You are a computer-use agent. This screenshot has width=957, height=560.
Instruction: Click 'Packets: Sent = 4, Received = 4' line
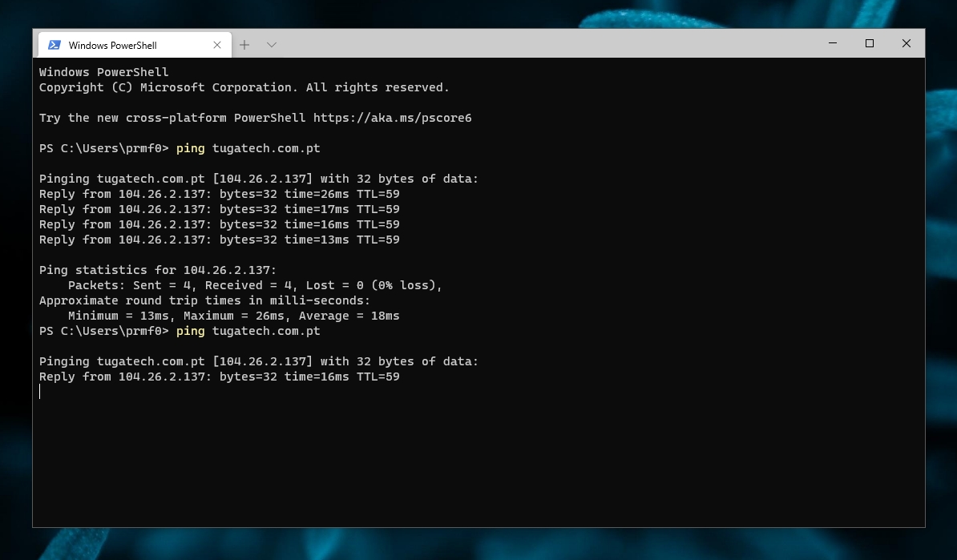tap(255, 285)
